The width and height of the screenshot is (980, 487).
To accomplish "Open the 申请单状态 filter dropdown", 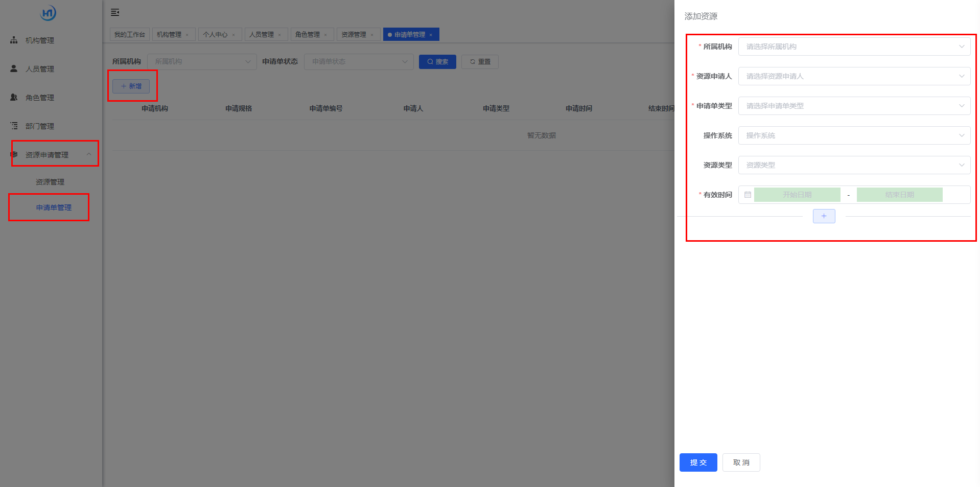I will (x=359, y=61).
